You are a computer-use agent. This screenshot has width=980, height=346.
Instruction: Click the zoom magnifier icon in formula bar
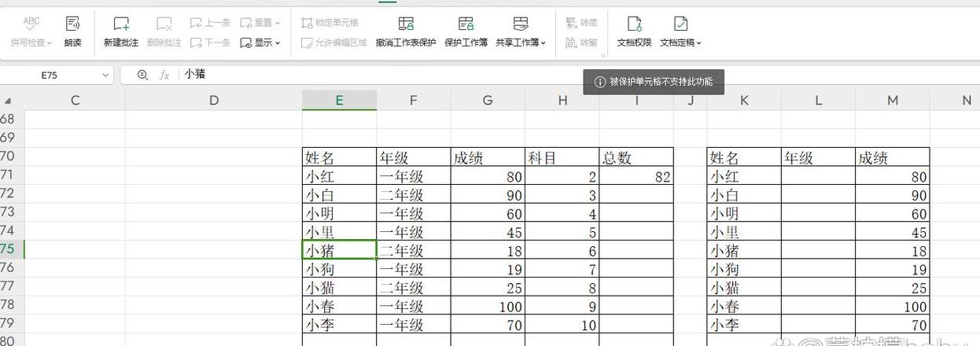tap(142, 75)
